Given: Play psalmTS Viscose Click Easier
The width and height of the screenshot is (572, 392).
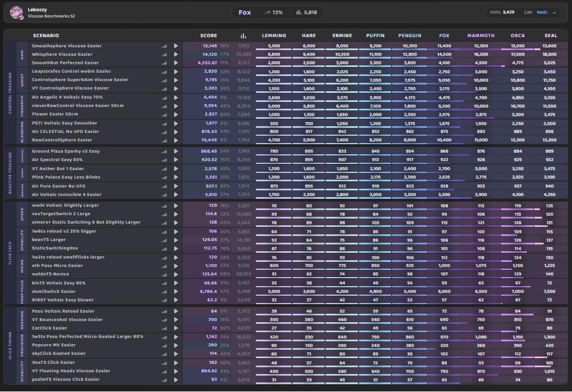Looking at the screenshot, I should pyautogui.click(x=176, y=380).
